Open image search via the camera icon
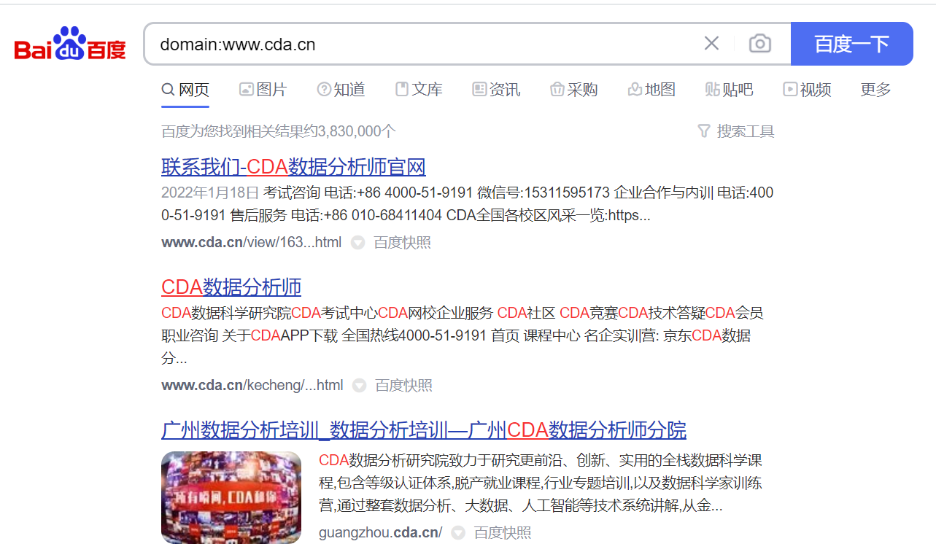936x560 pixels. click(760, 44)
